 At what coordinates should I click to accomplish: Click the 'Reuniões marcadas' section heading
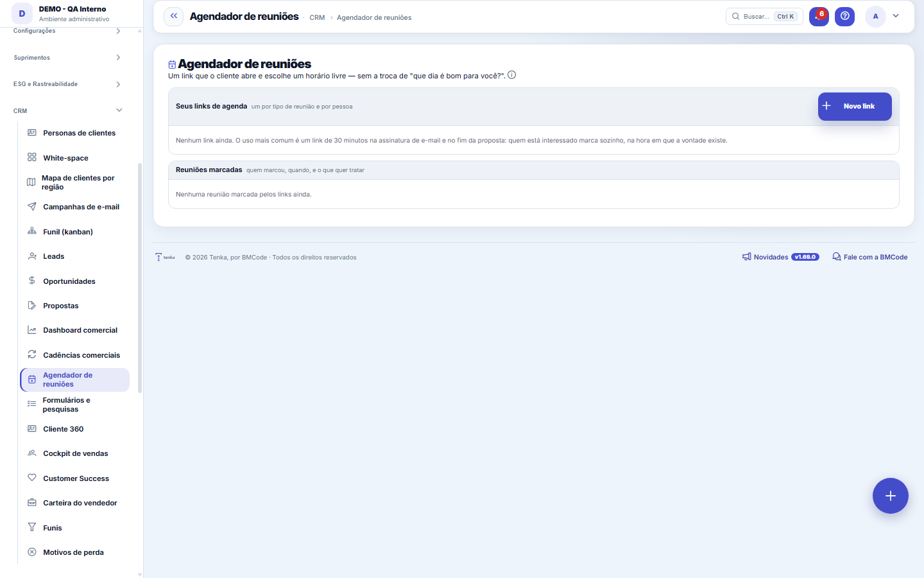(x=209, y=170)
